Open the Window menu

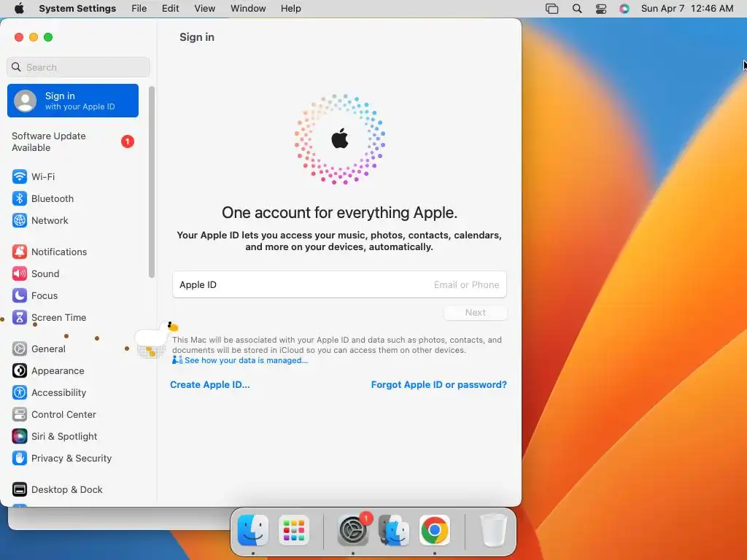click(248, 9)
